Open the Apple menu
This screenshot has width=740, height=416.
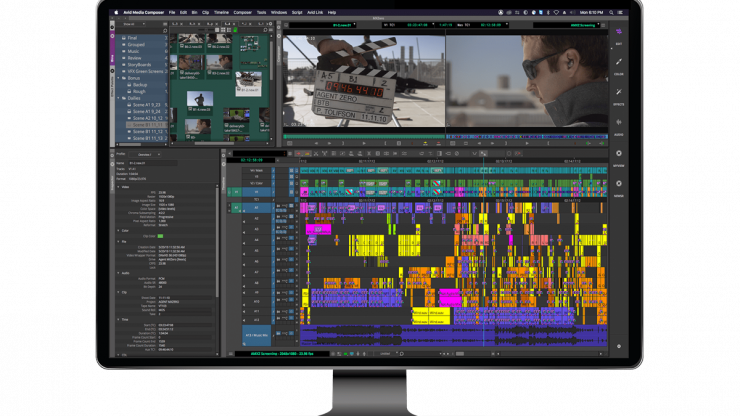point(115,12)
